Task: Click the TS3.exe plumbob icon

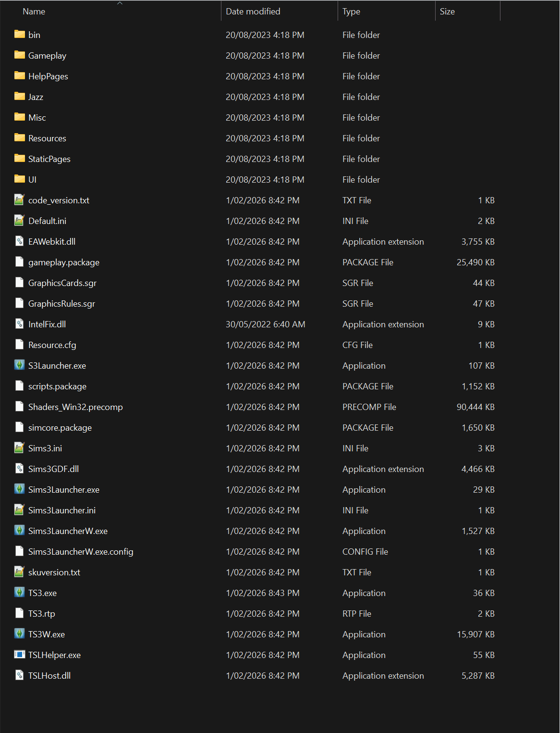Action: coord(19,593)
